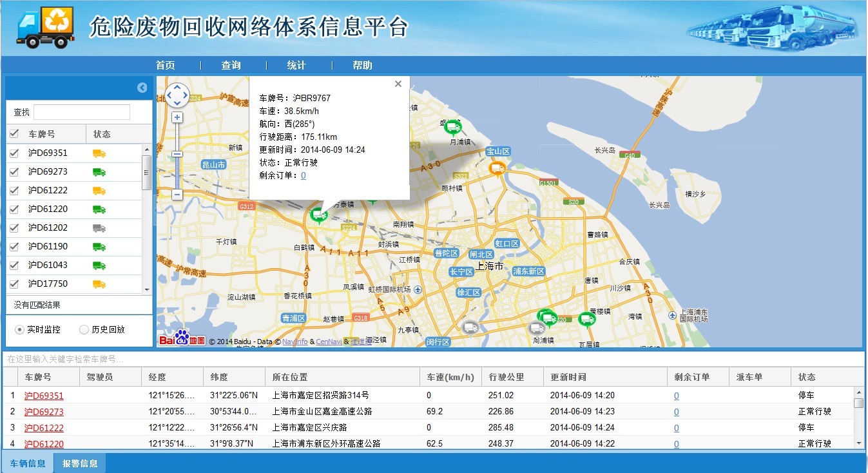The height and width of the screenshot is (473, 868).
Task: Click the 查找 search input field
Action: [x=82, y=112]
